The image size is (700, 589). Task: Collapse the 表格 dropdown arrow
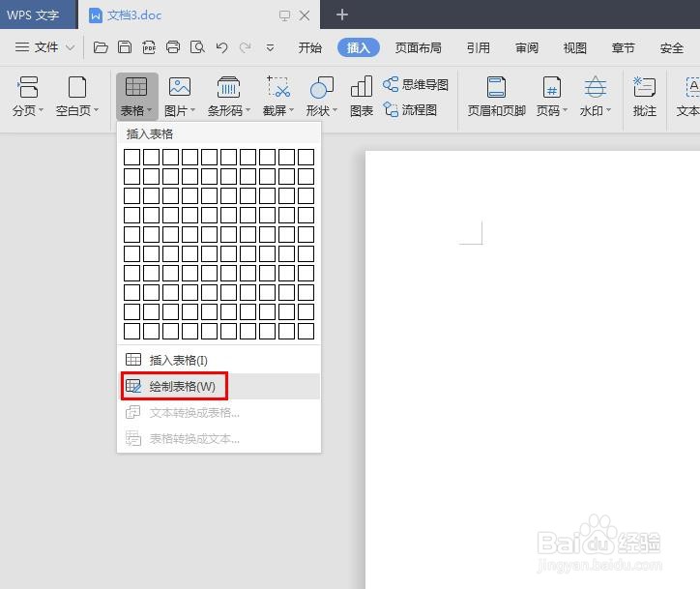point(149,110)
